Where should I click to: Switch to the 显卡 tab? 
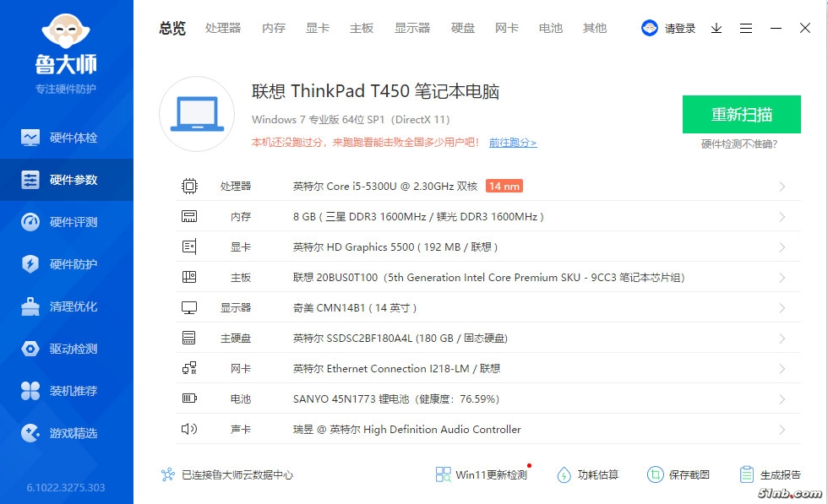(318, 28)
